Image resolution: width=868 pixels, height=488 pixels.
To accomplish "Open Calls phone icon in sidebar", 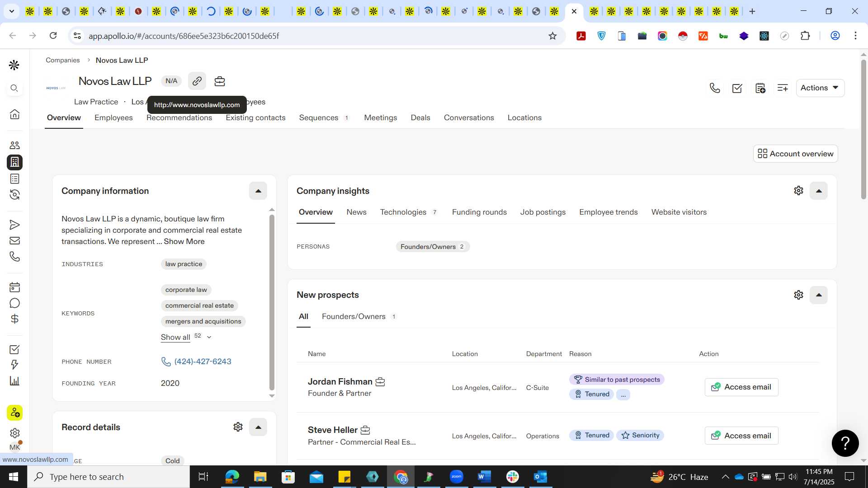I will (14, 256).
